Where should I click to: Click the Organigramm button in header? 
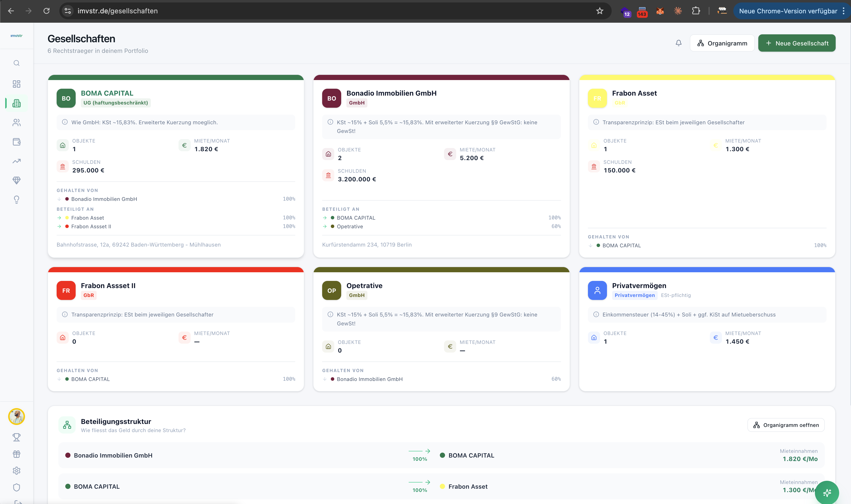(x=722, y=43)
